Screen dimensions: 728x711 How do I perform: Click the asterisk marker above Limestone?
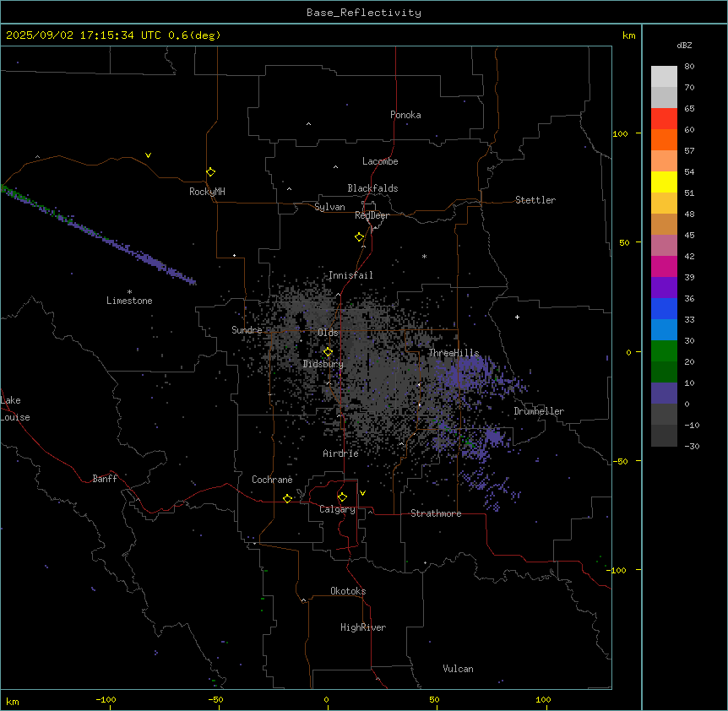pos(129,292)
